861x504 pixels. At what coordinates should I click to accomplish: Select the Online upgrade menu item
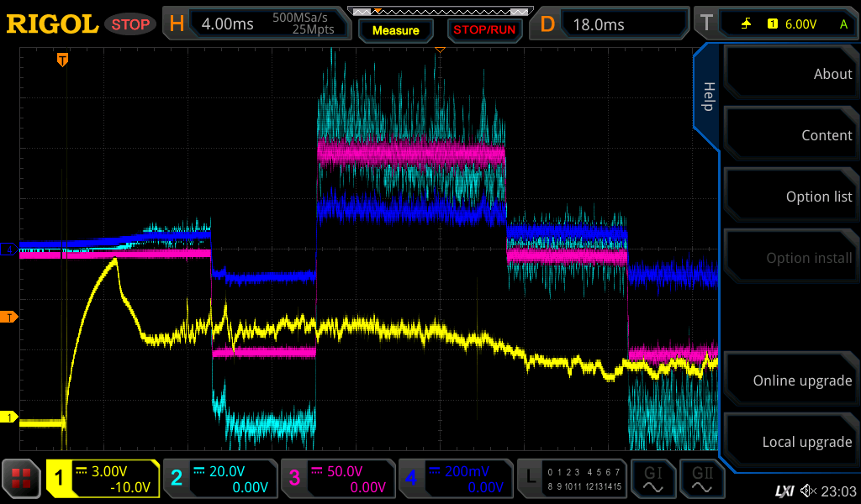pos(790,381)
